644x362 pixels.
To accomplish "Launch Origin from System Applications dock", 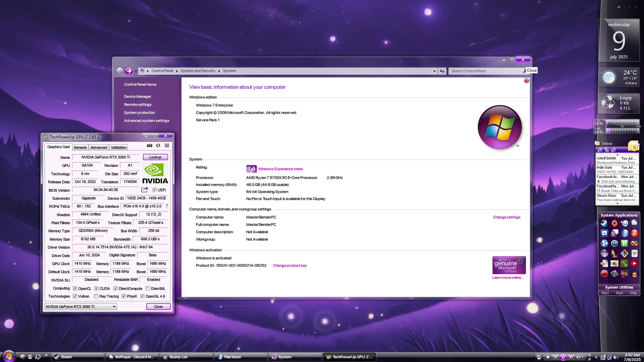I will (614, 223).
